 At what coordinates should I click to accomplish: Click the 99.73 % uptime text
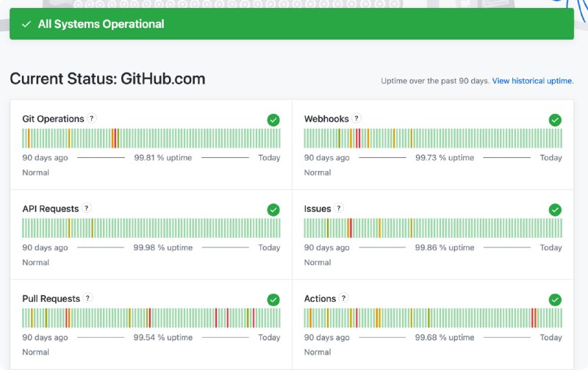coord(445,158)
